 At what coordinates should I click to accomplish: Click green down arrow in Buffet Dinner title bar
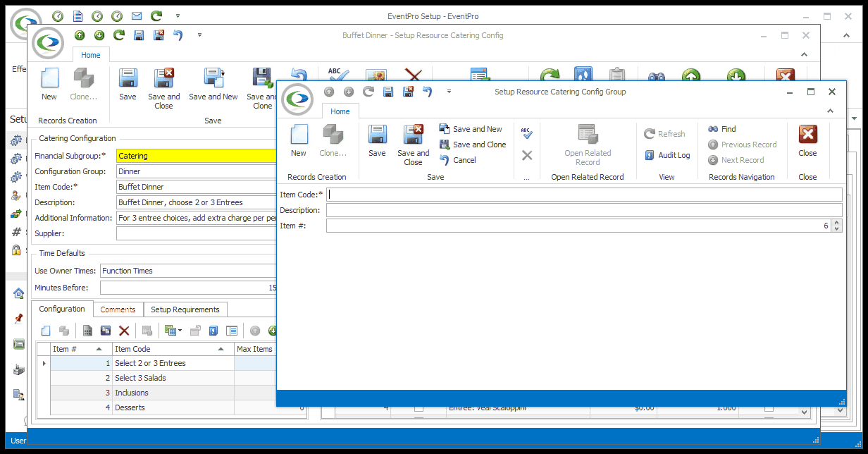[99, 35]
